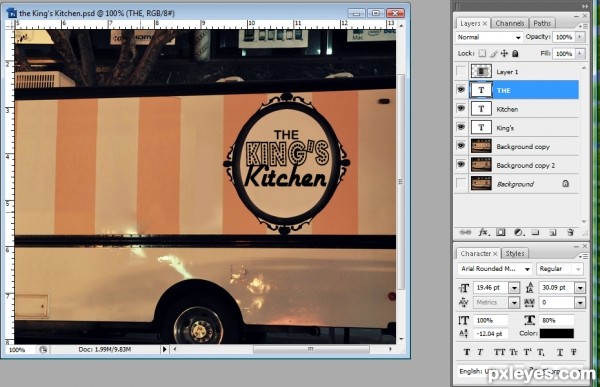Select the Layer 1 thumbnail

pyautogui.click(x=481, y=71)
